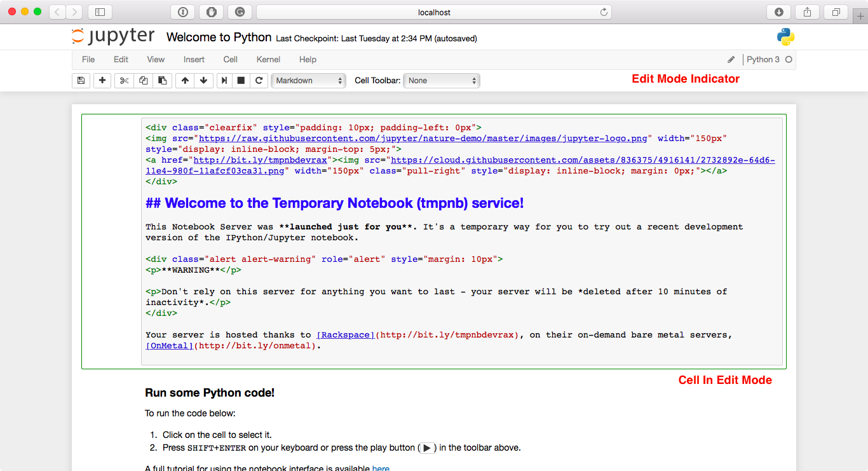Viewport: 868px width, 471px height.
Task: Click the Jupyter logo
Action: [113, 36]
